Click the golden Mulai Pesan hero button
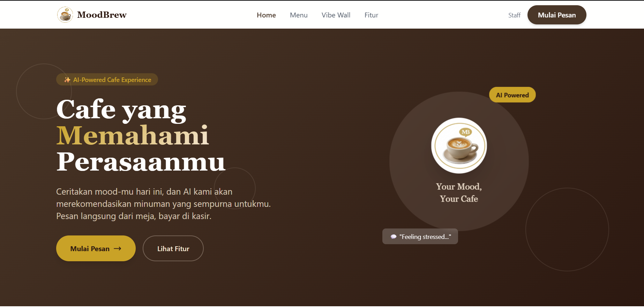Screen dimensions: 644x308 (x=96, y=248)
